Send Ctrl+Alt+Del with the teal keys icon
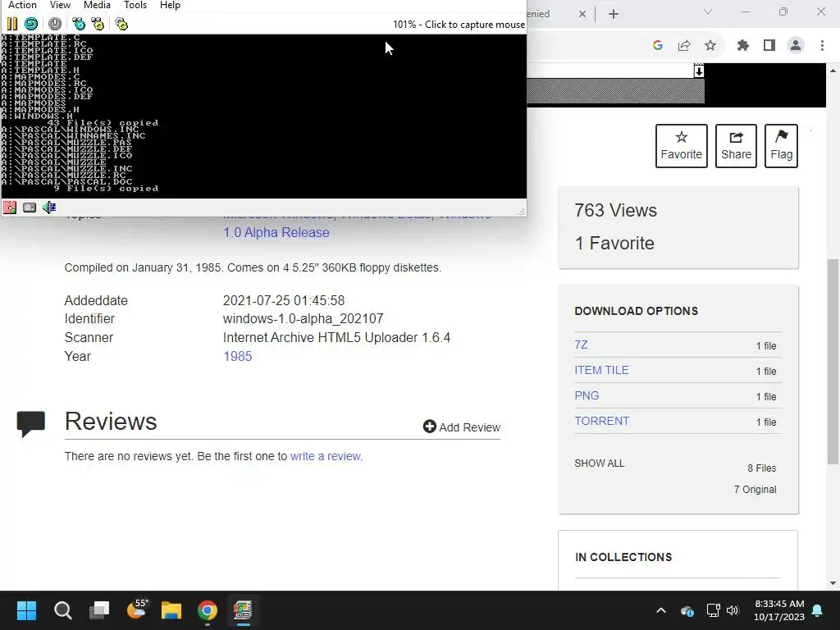The height and width of the screenshot is (630, 840). pyautogui.click(x=79, y=24)
